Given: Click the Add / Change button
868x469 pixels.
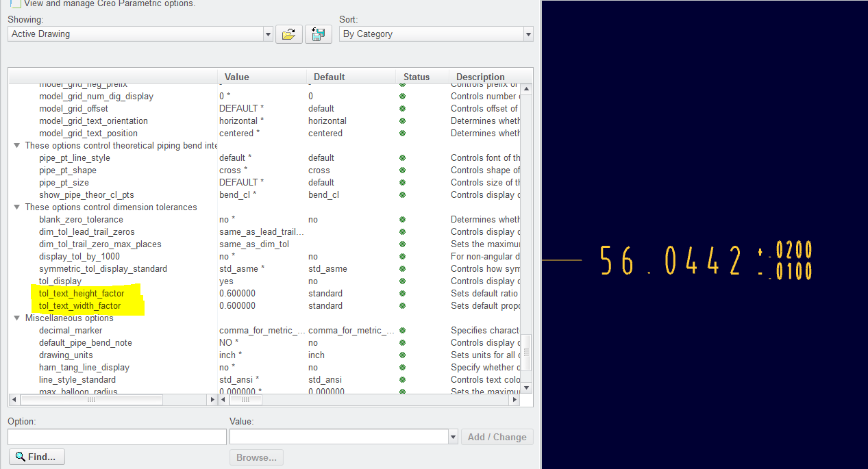Looking at the screenshot, I should [x=497, y=437].
